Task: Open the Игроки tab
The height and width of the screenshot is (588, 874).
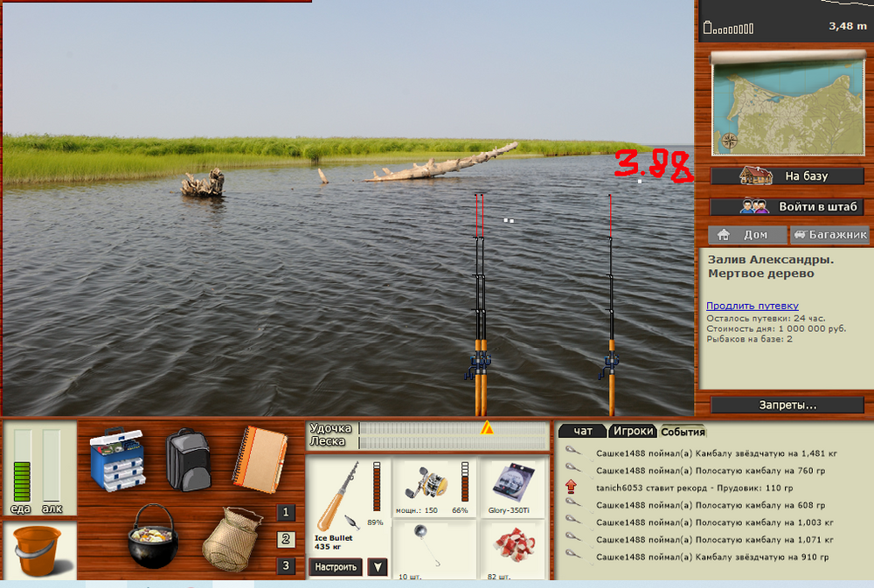Action: point(633,431)
